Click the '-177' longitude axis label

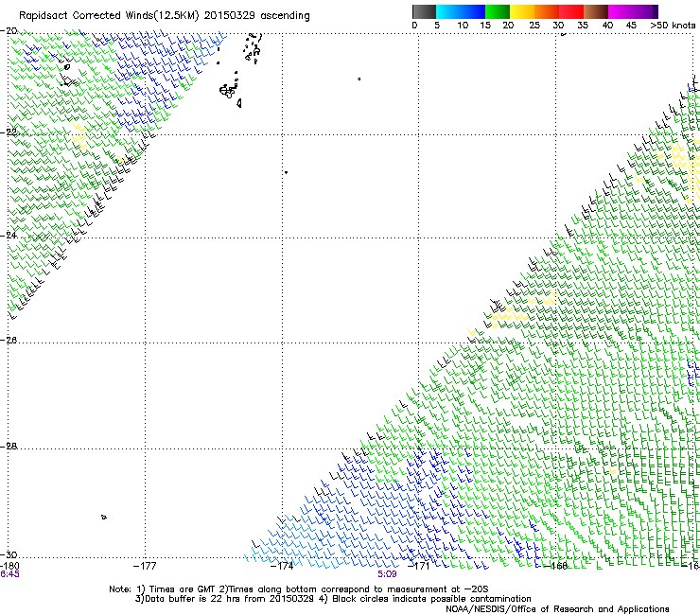[145, 566]
